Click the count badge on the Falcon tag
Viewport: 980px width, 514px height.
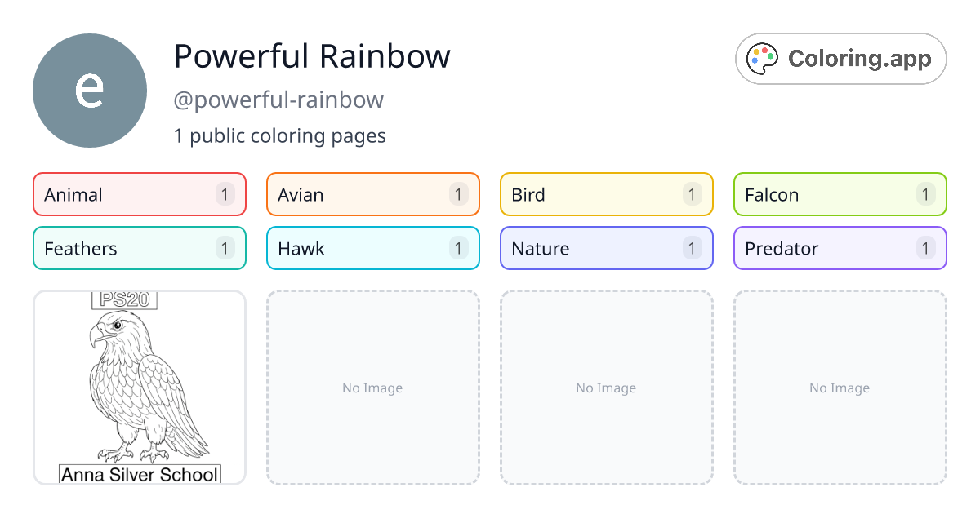925,194
